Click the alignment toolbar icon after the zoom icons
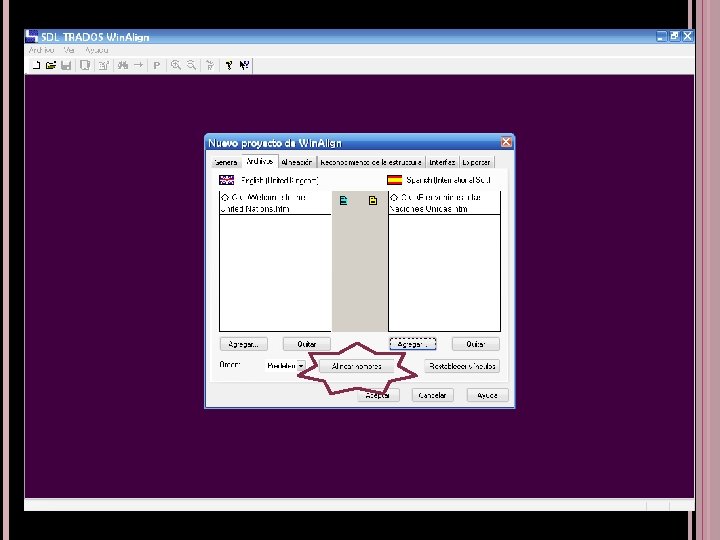This screenshot has width=720, height=540. 210,65
